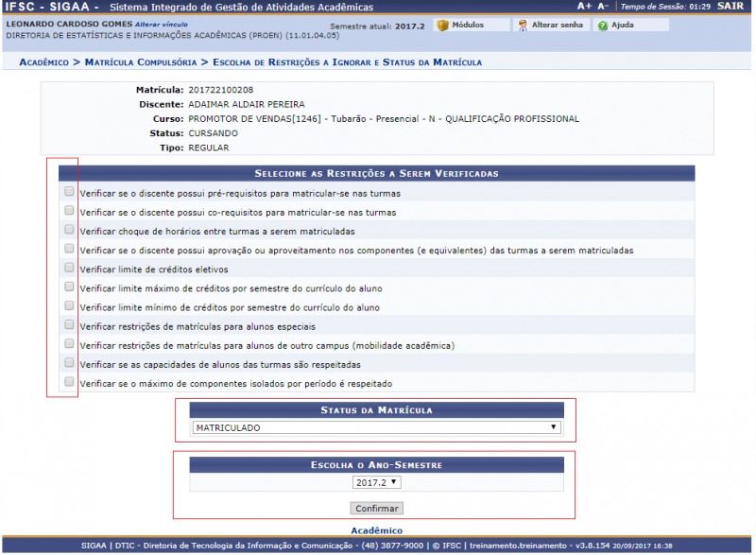The width and height of the screenshot is (756, 555).
Task: Toggle limite de créditos eletivos checkbox
Action: [x=68, y=268]
